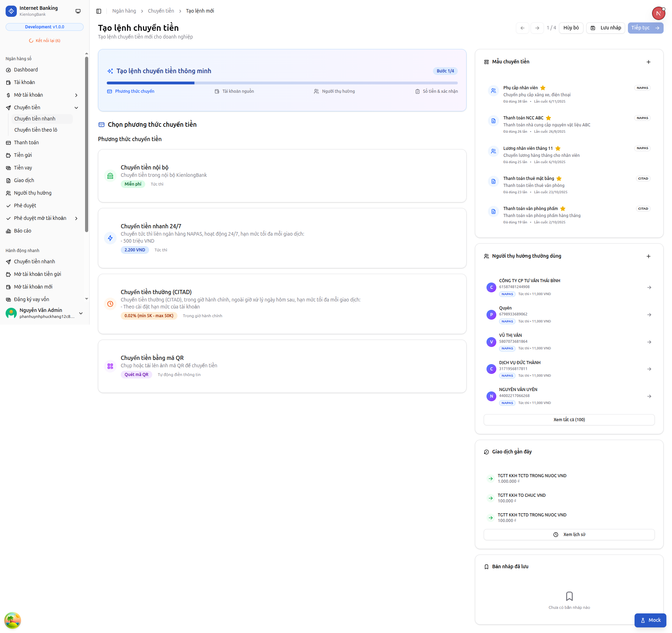Go to next step arrow

[537, 28]
